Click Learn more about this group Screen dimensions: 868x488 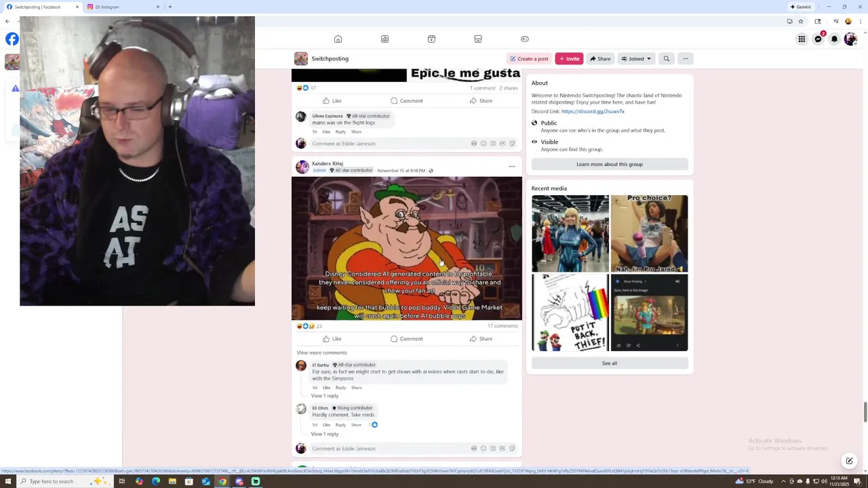(x=610, y=164)
